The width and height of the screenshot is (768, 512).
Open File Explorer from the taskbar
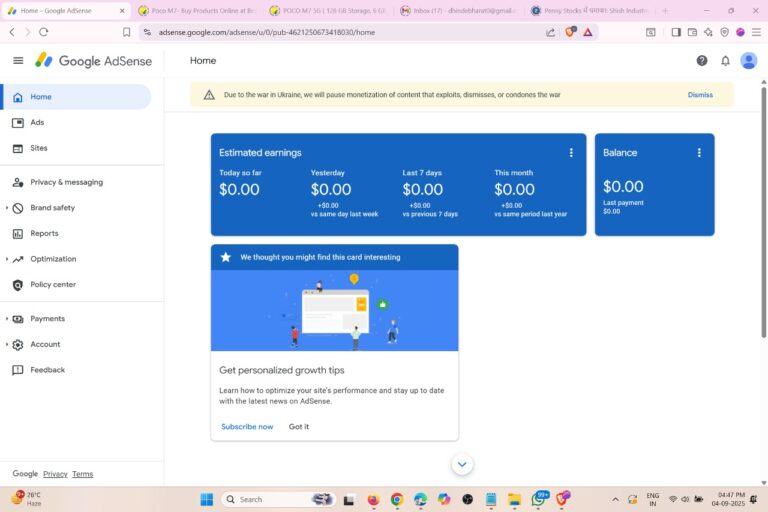pos(514,499)
